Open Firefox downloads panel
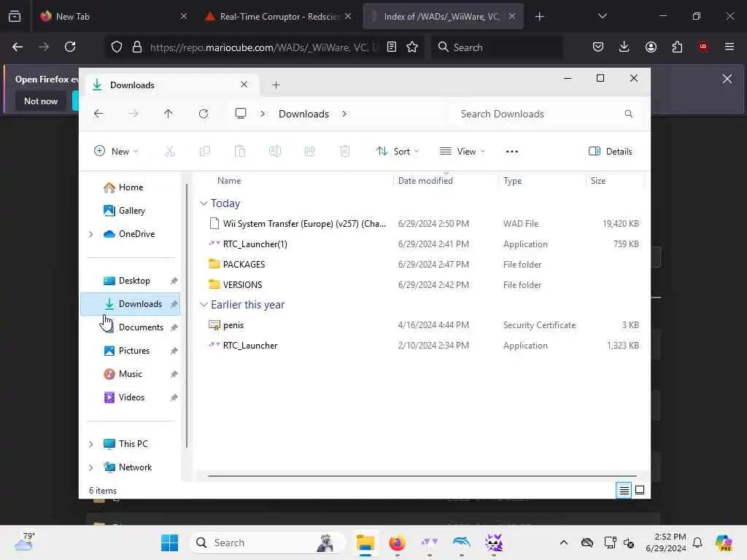This screenshot has height=560, width=747. (x=624, y=47)
